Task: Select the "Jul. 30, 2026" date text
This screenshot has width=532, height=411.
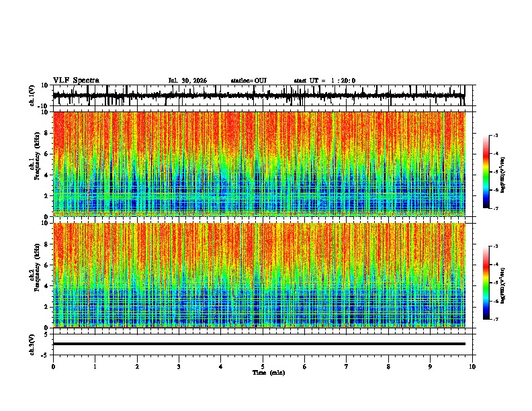Action: pos(187,81)
